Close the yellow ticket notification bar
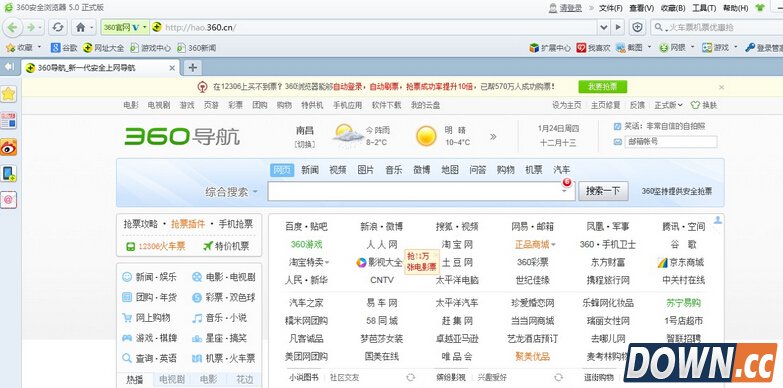Viewport: 783px width, 388px height. 721,87
